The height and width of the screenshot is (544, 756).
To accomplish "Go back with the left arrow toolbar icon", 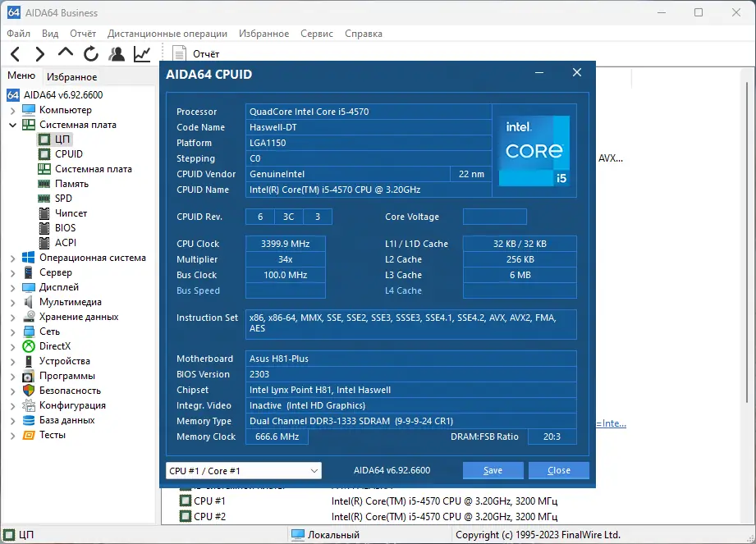I will coord(16,54).
